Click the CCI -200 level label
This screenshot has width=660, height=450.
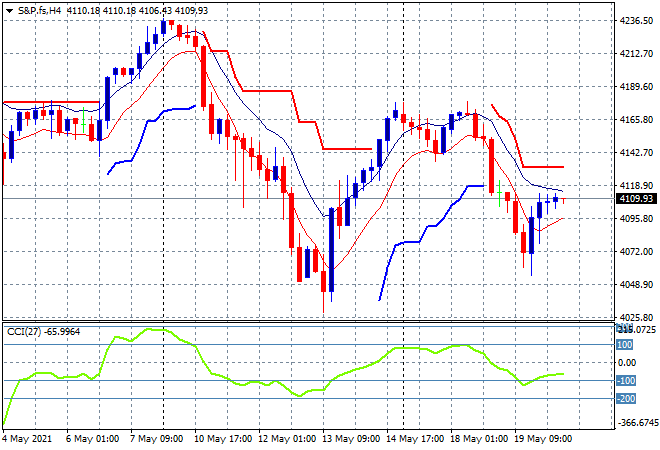point(626,399)
